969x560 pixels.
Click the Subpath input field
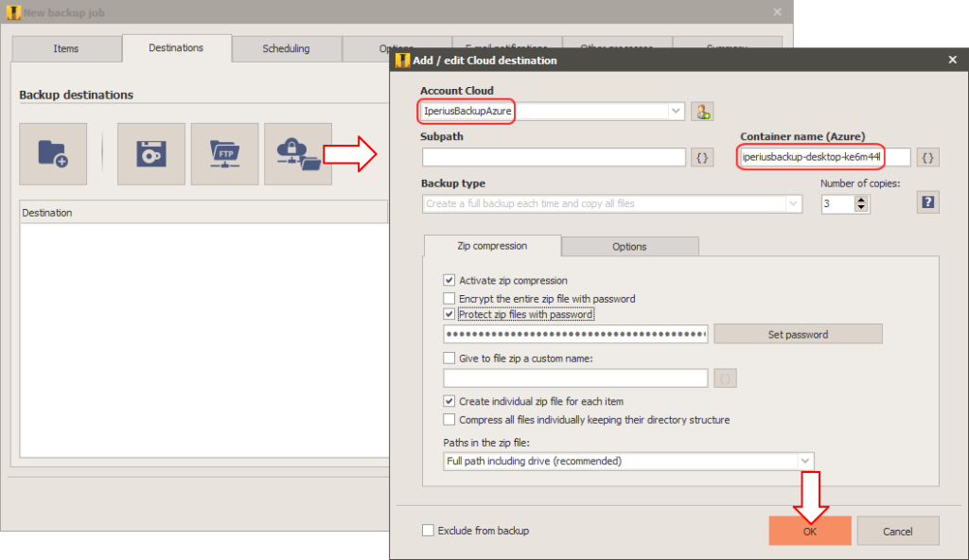(x=554, y=157)
